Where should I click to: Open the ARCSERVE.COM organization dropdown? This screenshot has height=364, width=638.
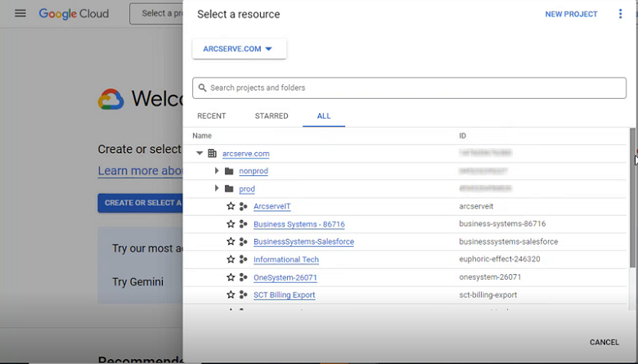click(239, 49)
